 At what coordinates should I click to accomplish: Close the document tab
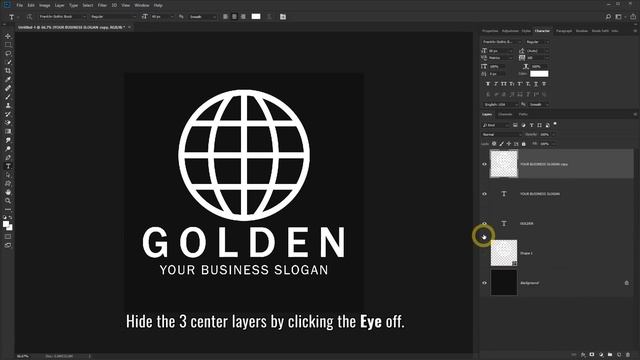click(x=129, y=27)
